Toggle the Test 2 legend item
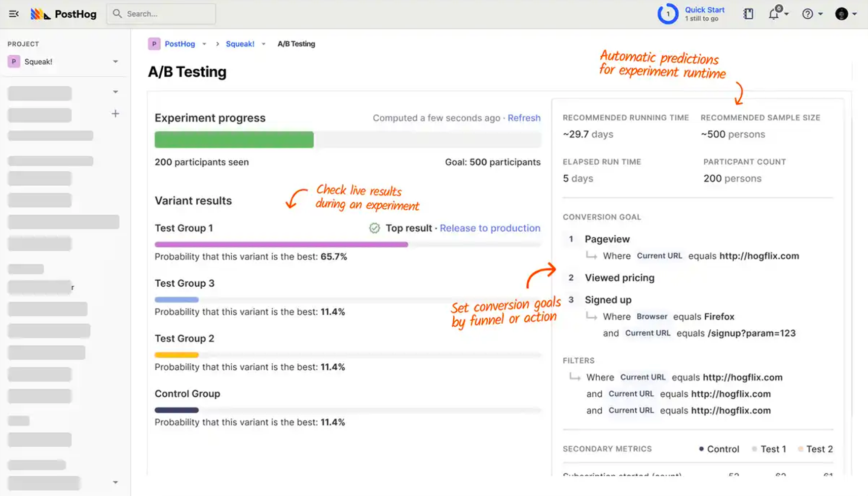Image resolution: width=868 pixels, height=496 pixels. pyautogui.click(x=815, y=449)
